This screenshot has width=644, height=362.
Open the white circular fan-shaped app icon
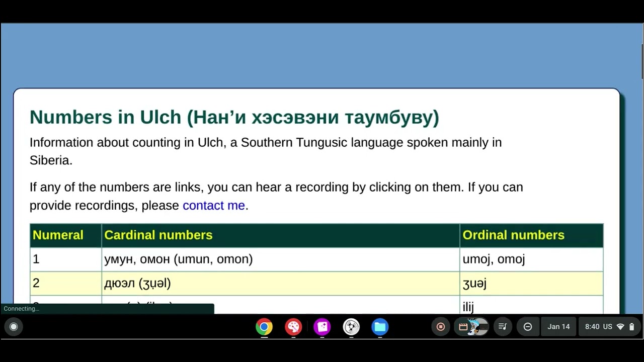[x=351, y=327]
